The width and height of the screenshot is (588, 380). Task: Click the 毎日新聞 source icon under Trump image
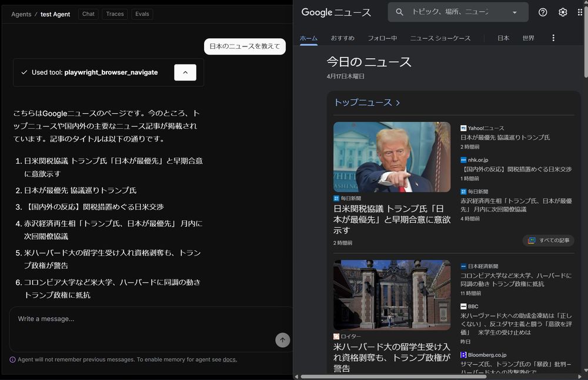[336, 199]
